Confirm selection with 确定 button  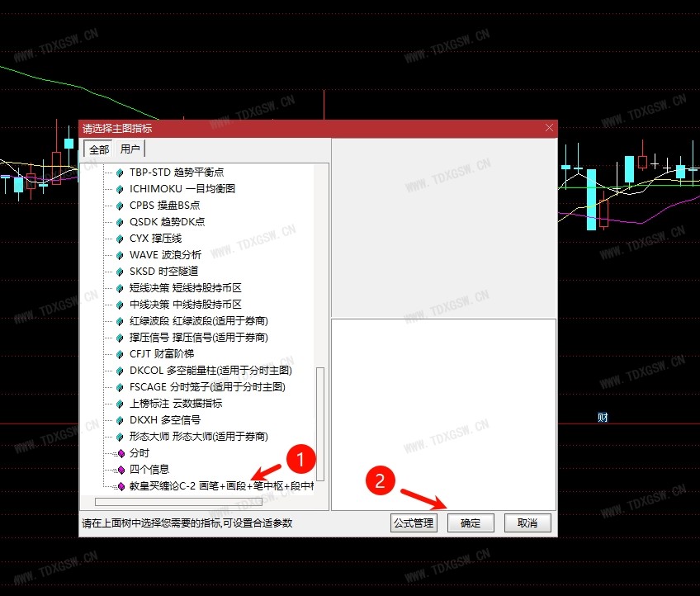(471, 523)
